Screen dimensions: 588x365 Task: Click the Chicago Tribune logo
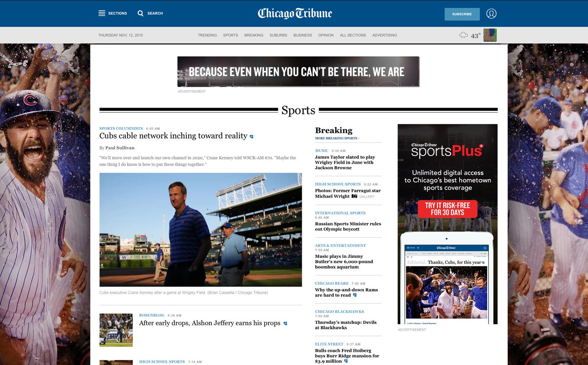click(295, 14)
